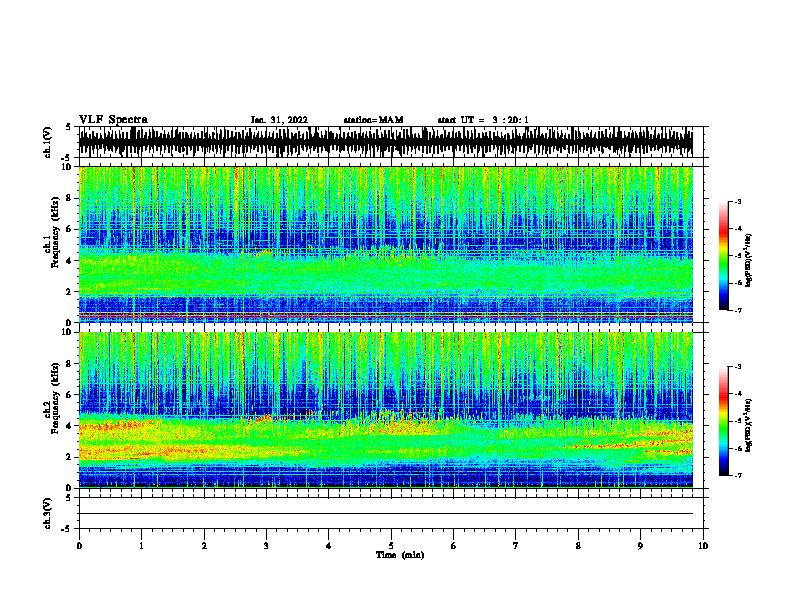Click time axis tick label "9"

click(640, 546)
